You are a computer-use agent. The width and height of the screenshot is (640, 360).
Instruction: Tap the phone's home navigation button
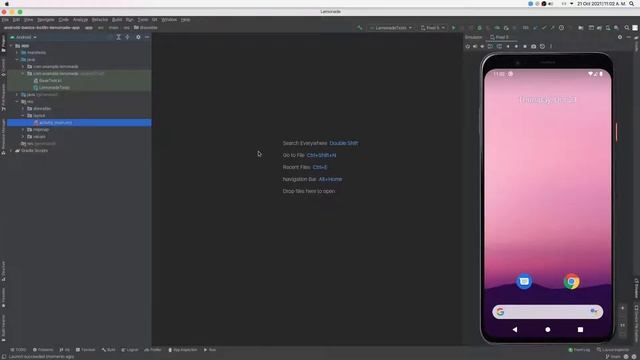pyautogui.click(x=548, y=329)
